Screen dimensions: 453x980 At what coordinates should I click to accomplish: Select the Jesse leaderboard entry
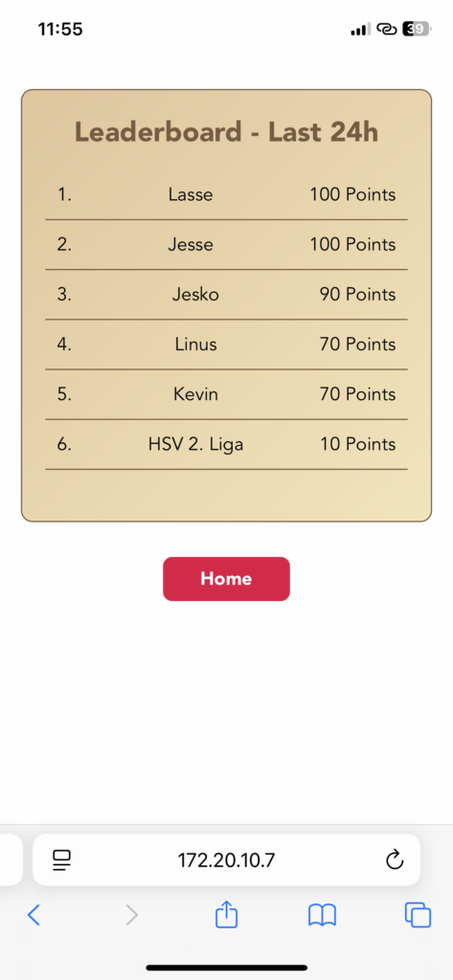pos(226,245)
